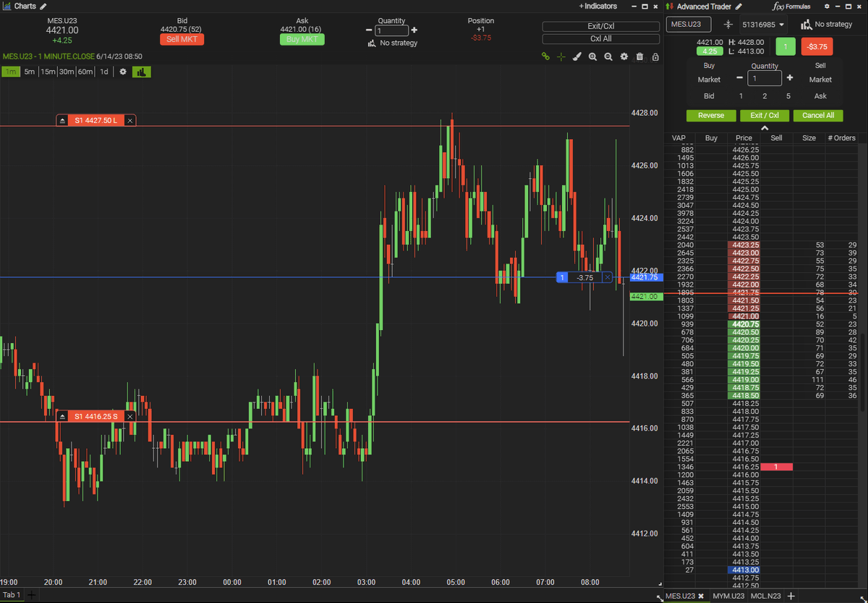Image resolution: width=868 pixels, height=603 pixels.
Task: Open the f(x) Formulas panel
Action: click(790, 6)
